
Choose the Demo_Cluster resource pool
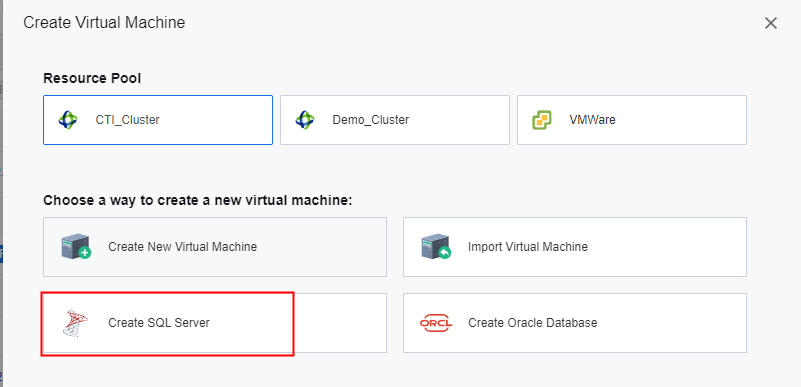point(395,120)
